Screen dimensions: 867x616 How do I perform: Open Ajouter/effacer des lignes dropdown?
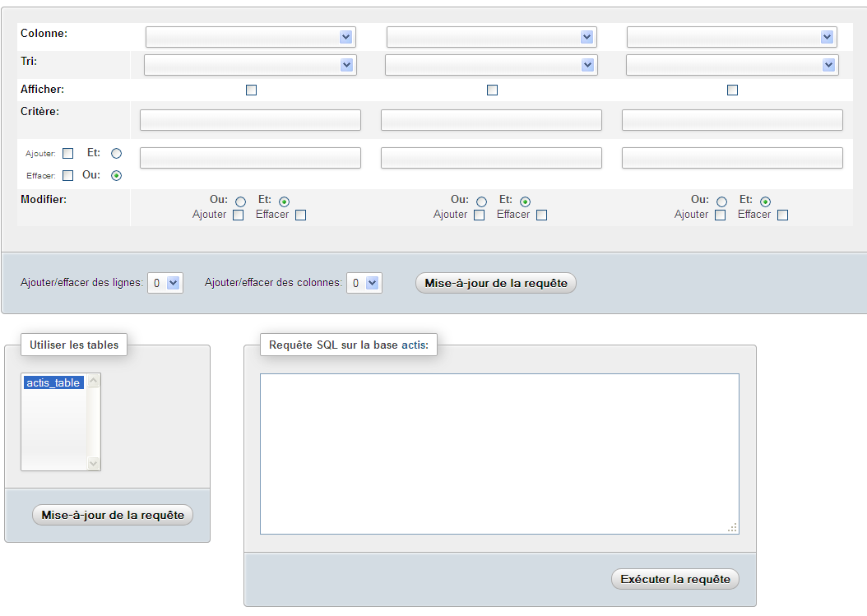pos(165,283)
